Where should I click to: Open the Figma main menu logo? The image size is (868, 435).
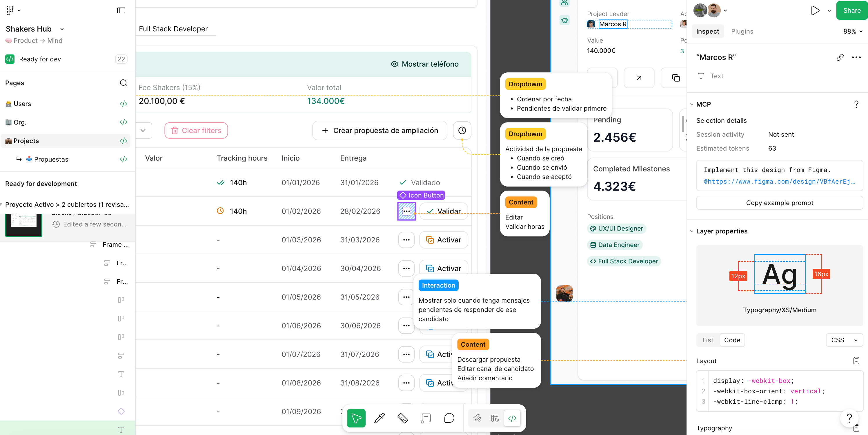click(10, 10)
